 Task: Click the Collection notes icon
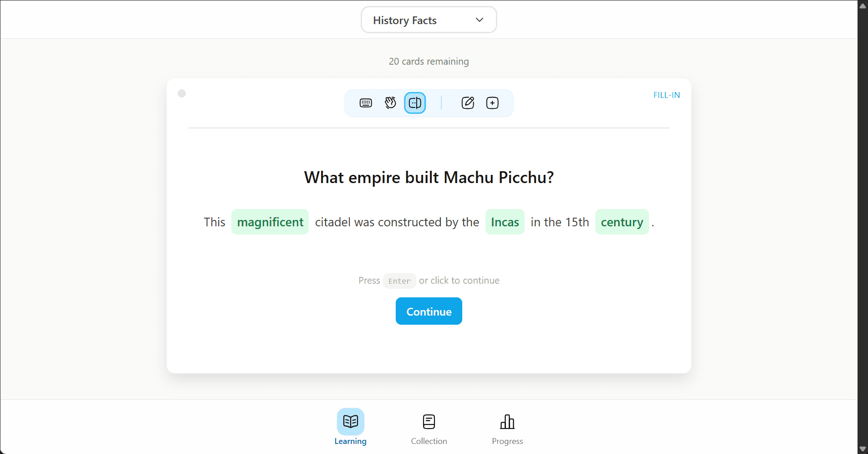point(429,422)
